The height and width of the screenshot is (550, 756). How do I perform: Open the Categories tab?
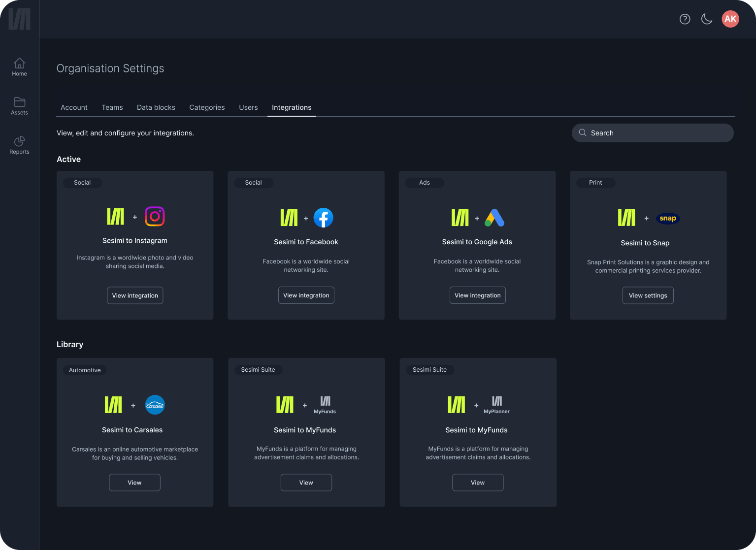207,107
